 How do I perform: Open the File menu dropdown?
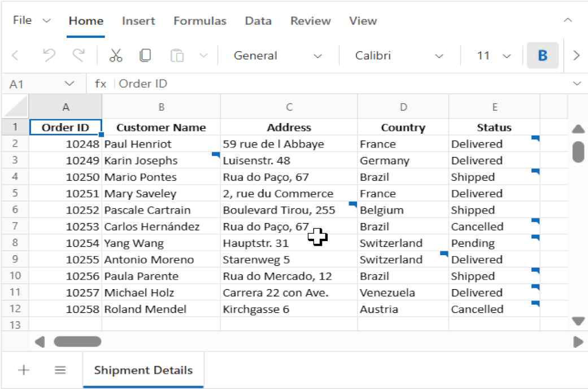pyautogui.click(x=31, y=20)
